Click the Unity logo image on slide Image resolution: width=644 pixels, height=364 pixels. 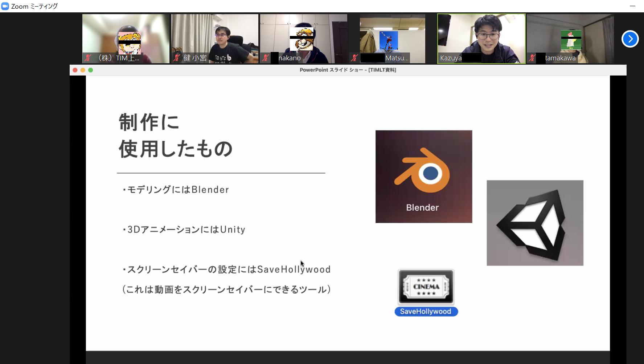535,223
